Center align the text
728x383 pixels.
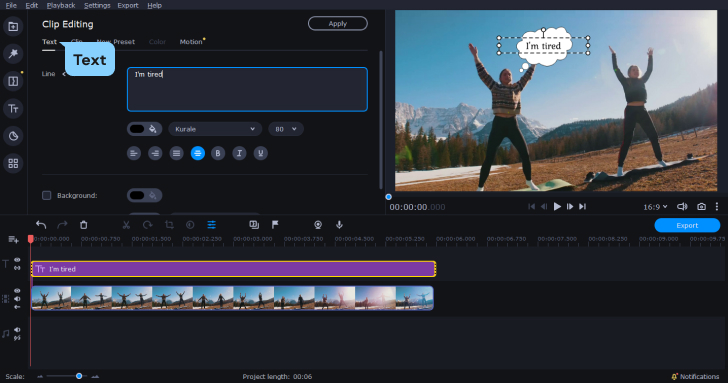[198, 153]
